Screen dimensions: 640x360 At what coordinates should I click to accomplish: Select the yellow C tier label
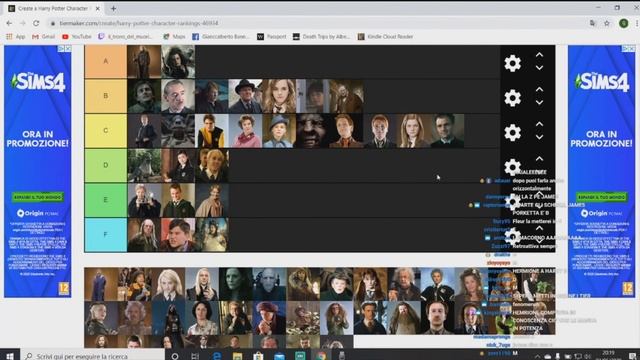(x=106, y=131)
